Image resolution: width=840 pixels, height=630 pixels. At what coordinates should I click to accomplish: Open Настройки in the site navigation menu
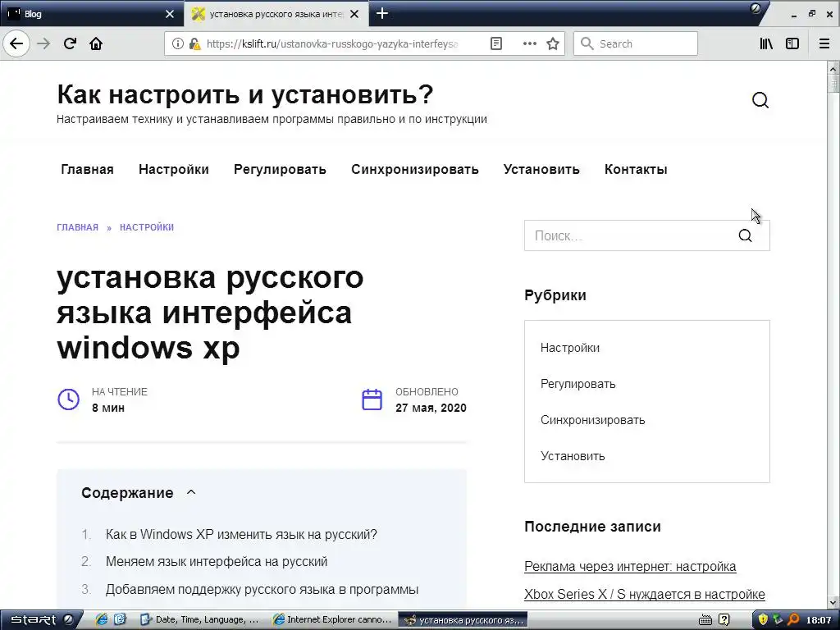174,169
